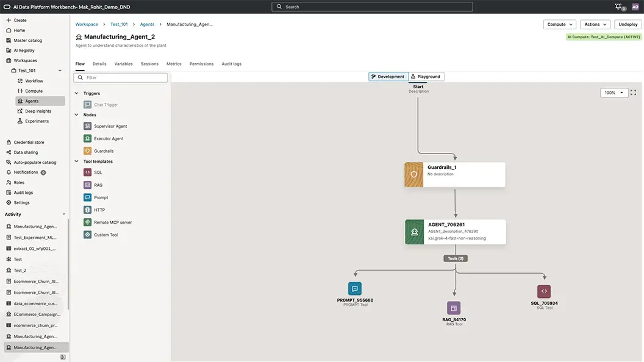Open the Actions dropdown

pyautogui.click(x=595, y=24)
